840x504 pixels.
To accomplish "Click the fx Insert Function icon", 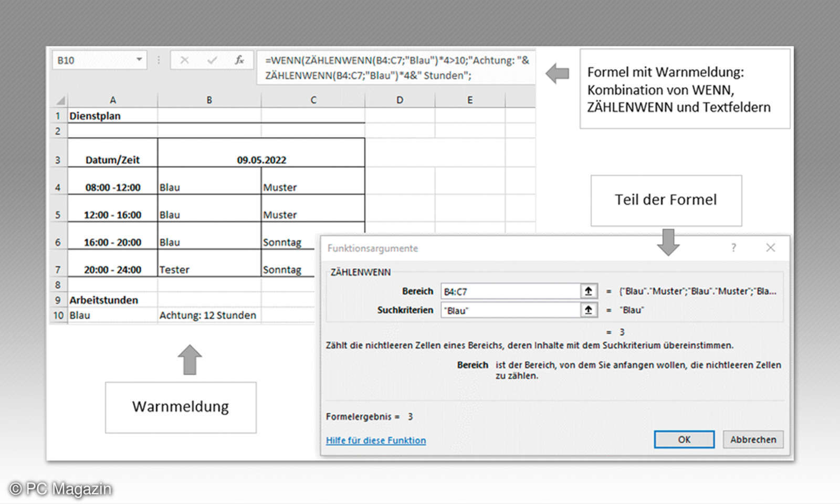I will 239,60.
